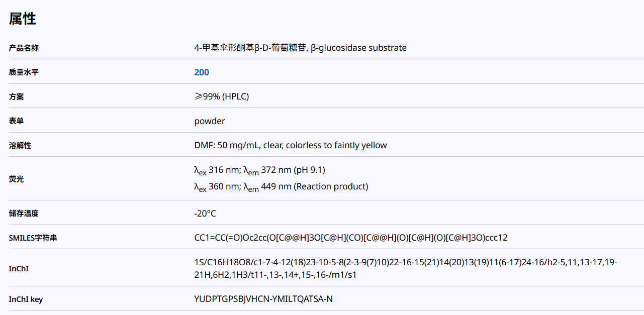Click the 荧光 row label

[16, 179]
